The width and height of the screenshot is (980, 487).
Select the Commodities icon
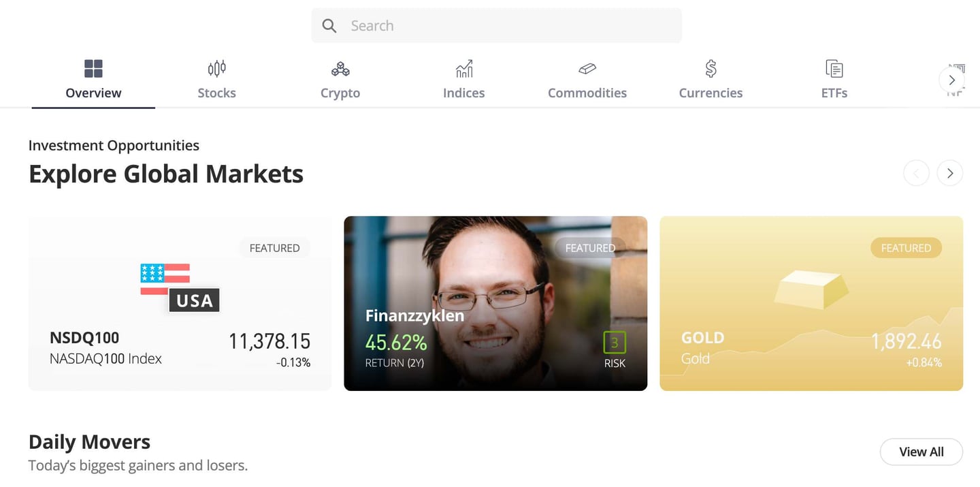tap(587, 68)
